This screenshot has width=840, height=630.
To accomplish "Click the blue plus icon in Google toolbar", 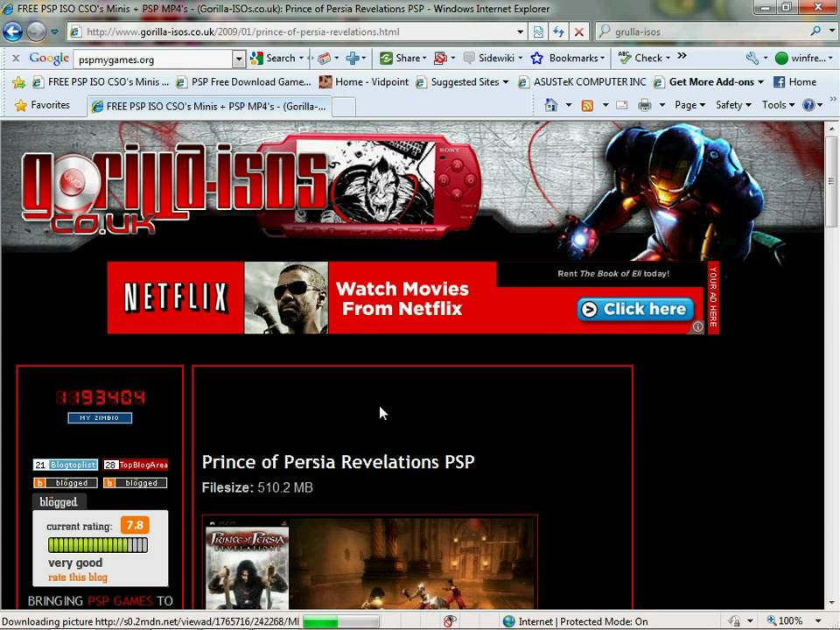I will [353, 58].
